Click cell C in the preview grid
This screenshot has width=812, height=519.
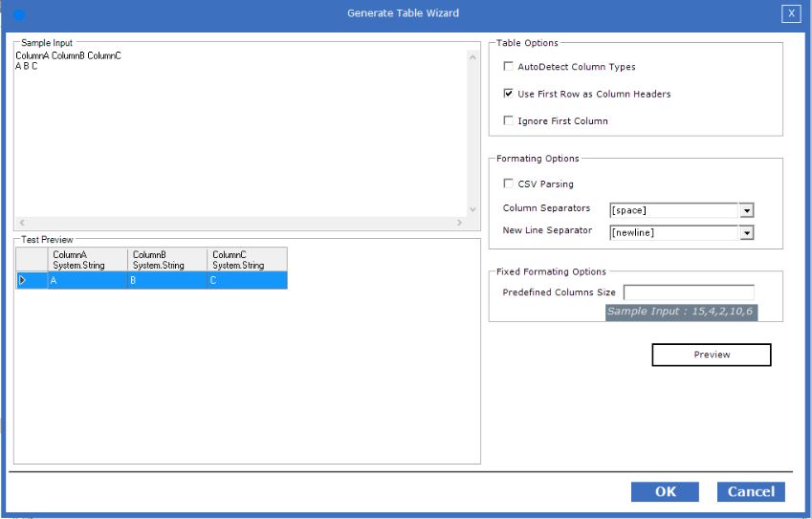pos(246,280)
